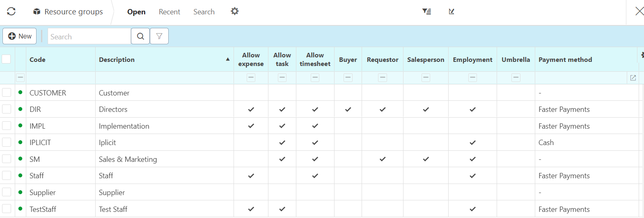Tick the checkbox for IMPL row

point(7,126)
